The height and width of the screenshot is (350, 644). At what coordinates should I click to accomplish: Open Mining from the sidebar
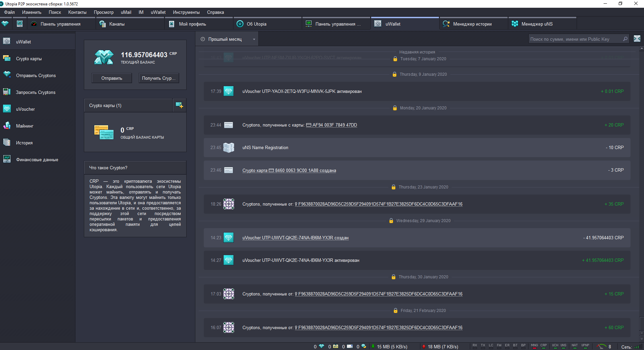coord(25,126)
